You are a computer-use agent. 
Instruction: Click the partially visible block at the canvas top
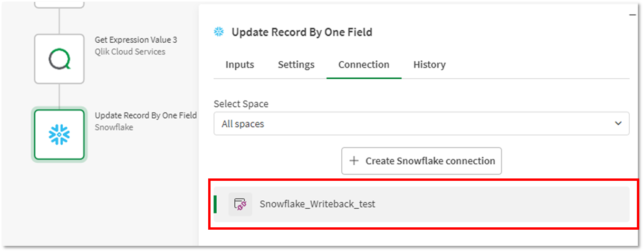pyautogui.click(x=59, y=4)
